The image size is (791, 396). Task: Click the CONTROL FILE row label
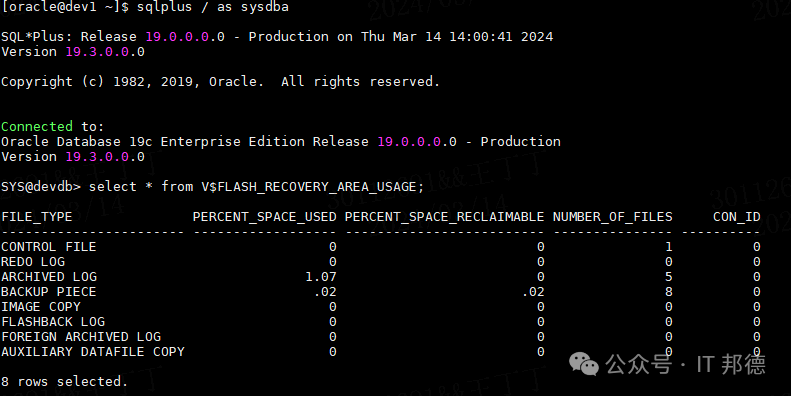48,247
